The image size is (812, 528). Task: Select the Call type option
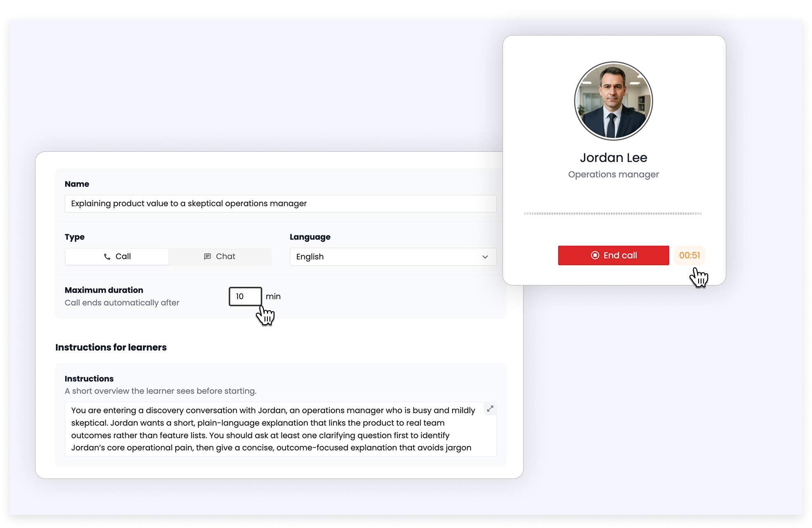(x=117, y=257)
